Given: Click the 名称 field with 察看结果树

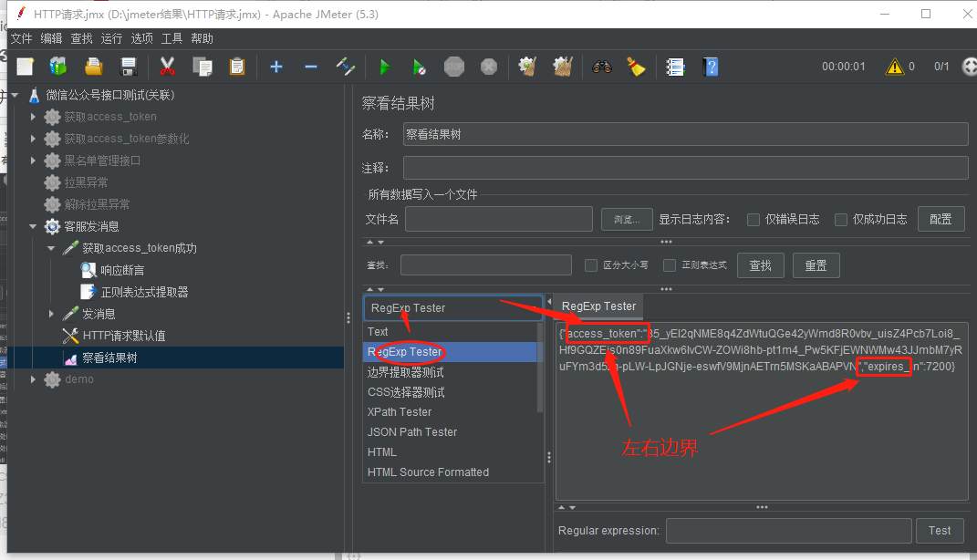Looking at the screenshot, I should [685, 134].
